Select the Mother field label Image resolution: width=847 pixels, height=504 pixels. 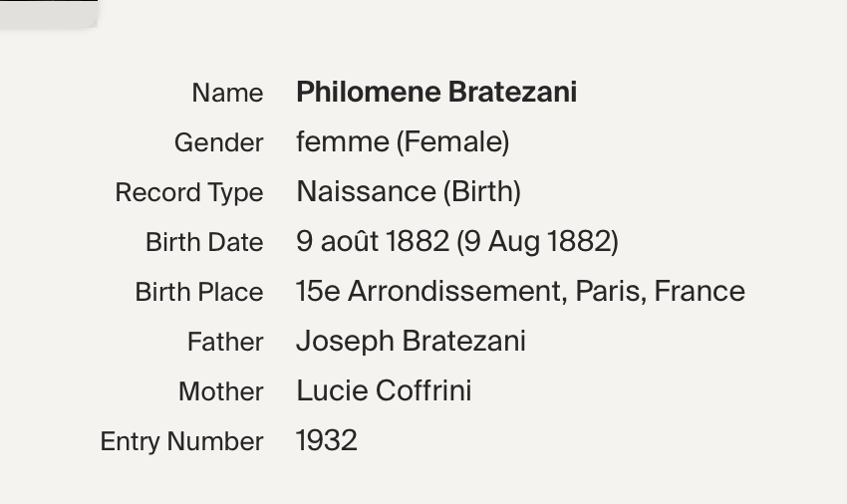[221, 391]
